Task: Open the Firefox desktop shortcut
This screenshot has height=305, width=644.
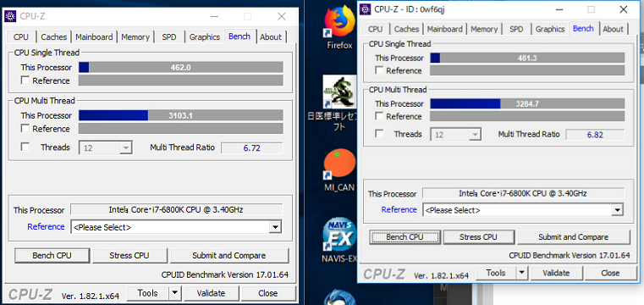Action: [x=339, y=27]
